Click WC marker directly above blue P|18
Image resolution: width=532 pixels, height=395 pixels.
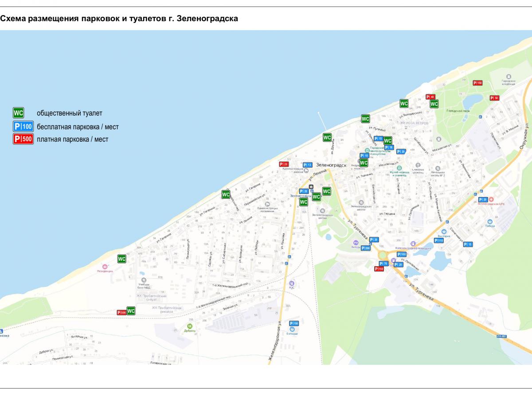point(388,140)
